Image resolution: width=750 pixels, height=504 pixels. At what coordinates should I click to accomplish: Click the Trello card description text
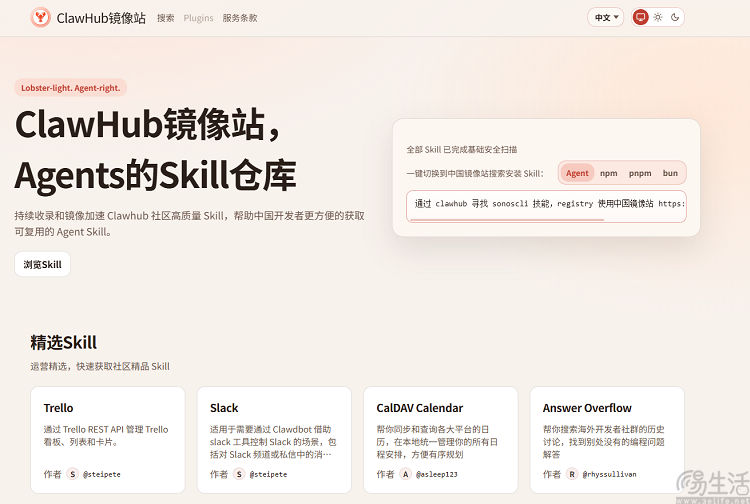click(106, 436)
